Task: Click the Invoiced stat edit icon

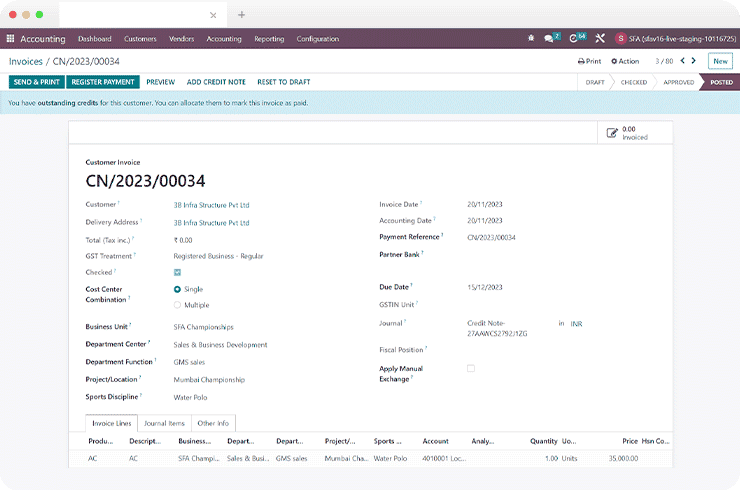Action: coord(612,133)
